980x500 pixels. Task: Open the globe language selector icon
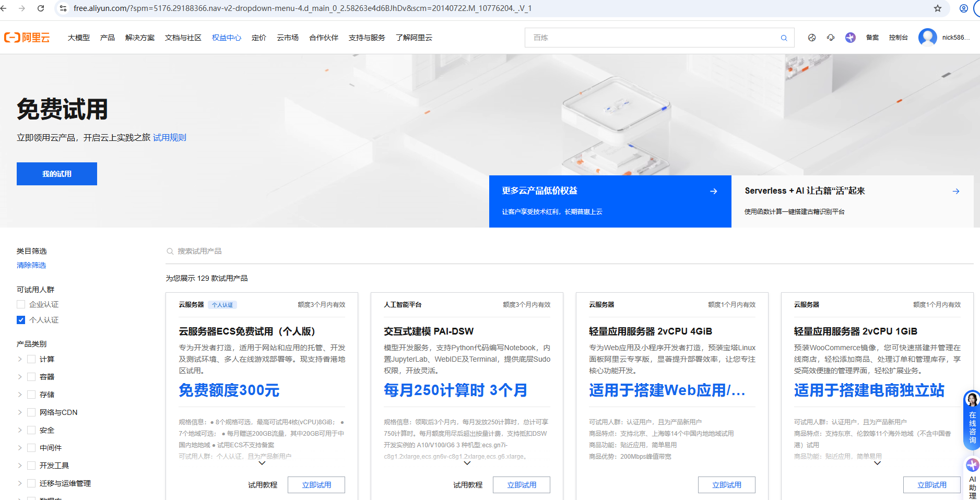[811, 38]
